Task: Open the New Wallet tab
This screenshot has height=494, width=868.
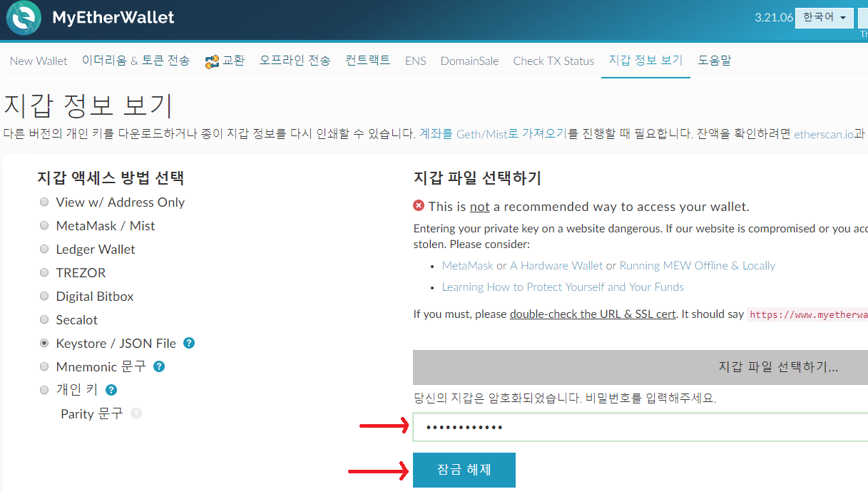Action: [39, 61]
